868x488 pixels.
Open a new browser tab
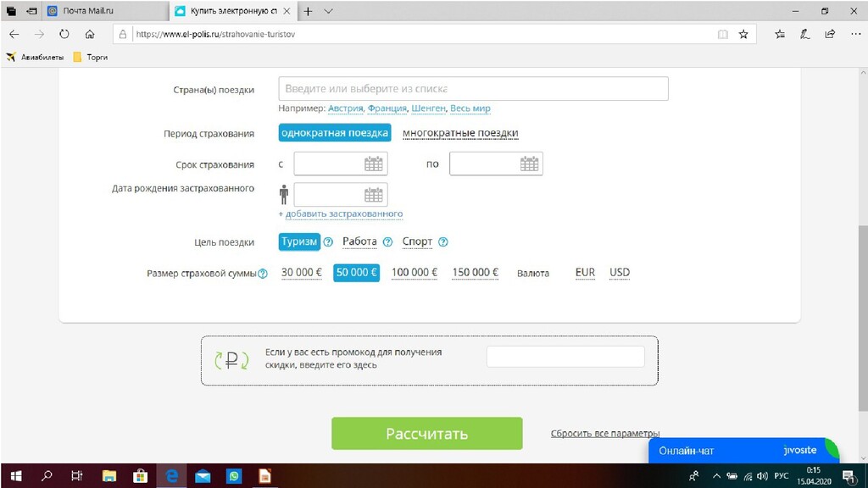pyautogui.click(x=309, y=11)
